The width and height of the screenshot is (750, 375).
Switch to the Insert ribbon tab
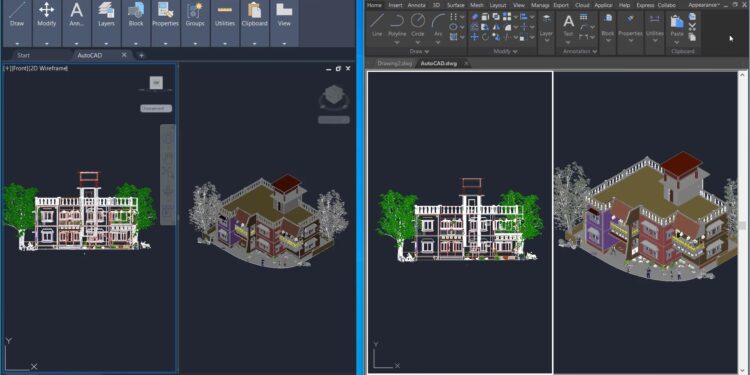coord(395,5)
